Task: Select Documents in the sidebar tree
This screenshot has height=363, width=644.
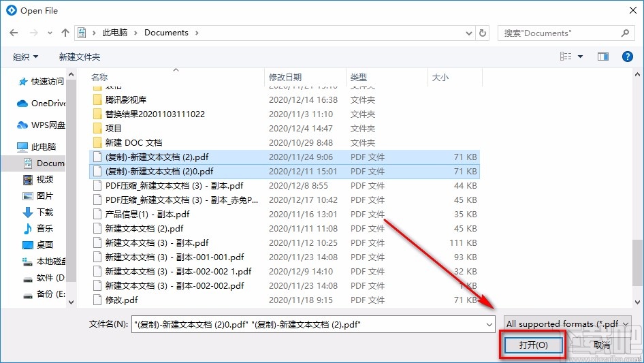Action: 44,163
